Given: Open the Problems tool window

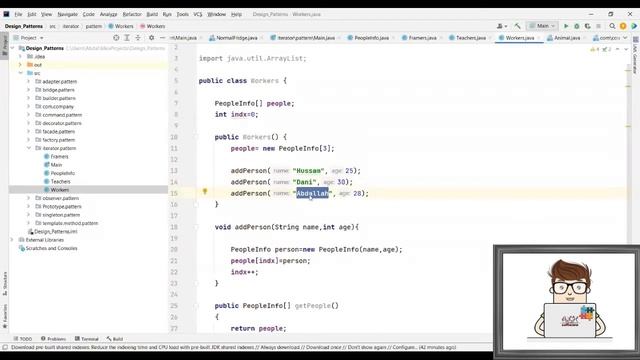Looking at the screenshot, I should pyautogui.click(x=53, y=339).
